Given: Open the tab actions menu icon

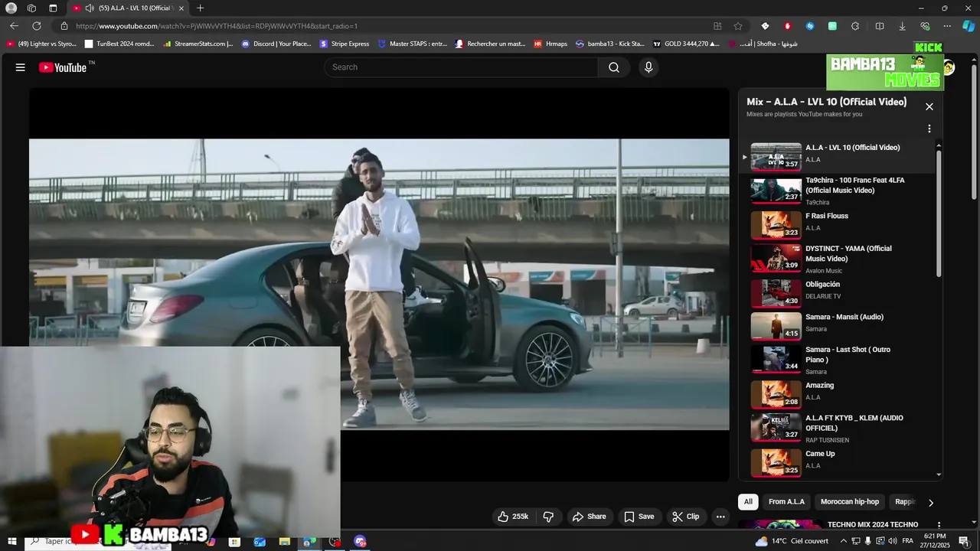Looking at the screenshot, I should pyautogui.click(x=53, y=8).
